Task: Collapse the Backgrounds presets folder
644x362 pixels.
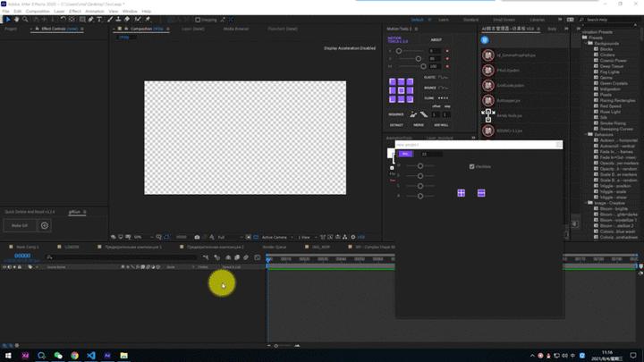Action: click(587, 43)
